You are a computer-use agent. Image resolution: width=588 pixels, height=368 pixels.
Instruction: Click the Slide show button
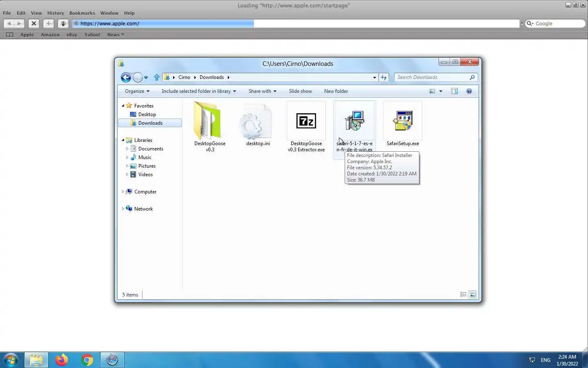coord(301,91)
